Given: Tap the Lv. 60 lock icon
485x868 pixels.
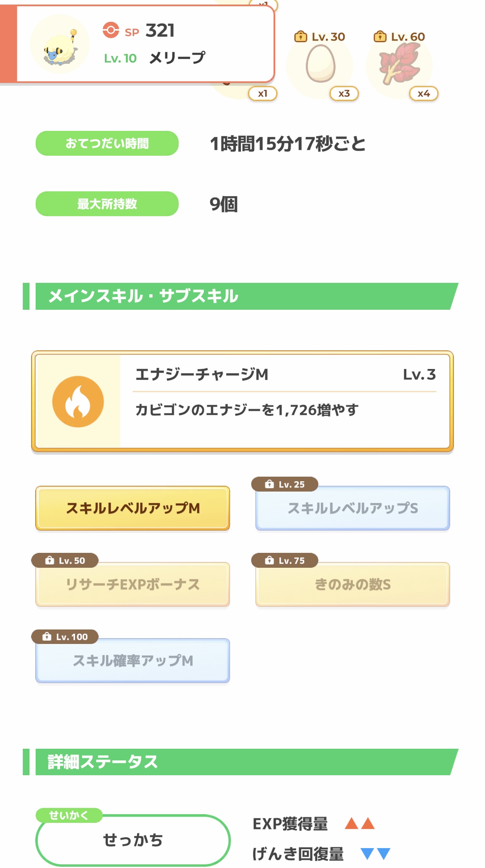Looking at the screenshot, I should [380, 37].
